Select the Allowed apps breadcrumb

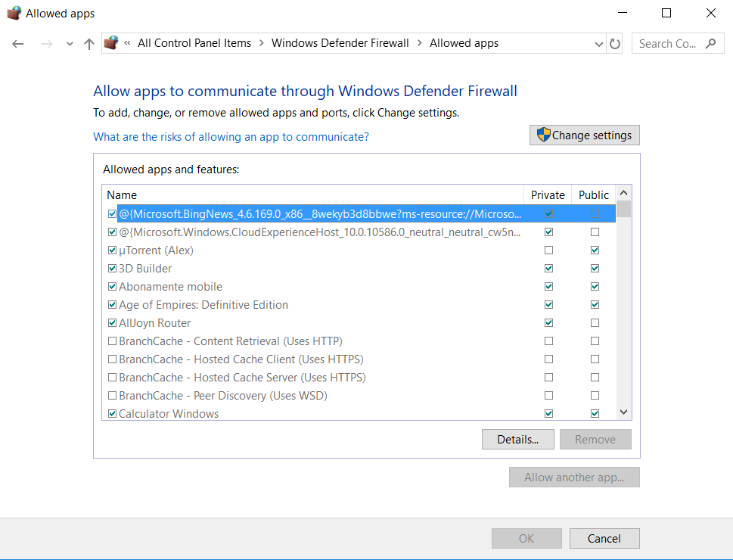click(464, 43)
